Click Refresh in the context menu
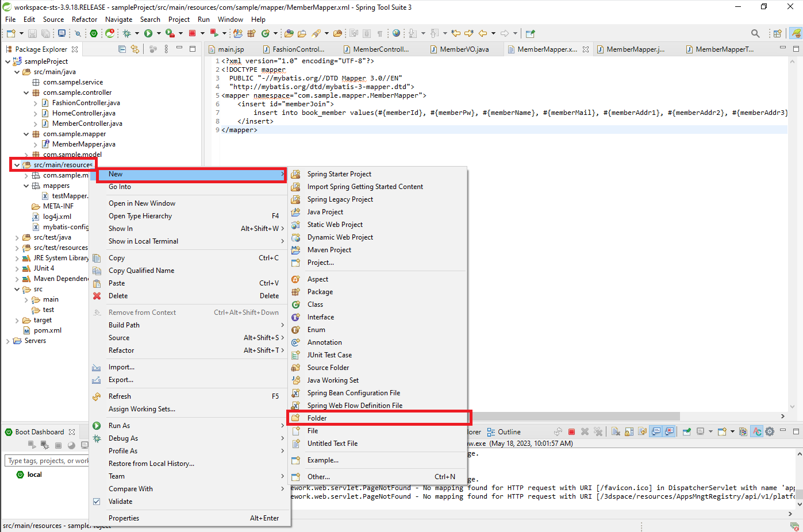Screen dimensions: 803x532 click(190, 396)
